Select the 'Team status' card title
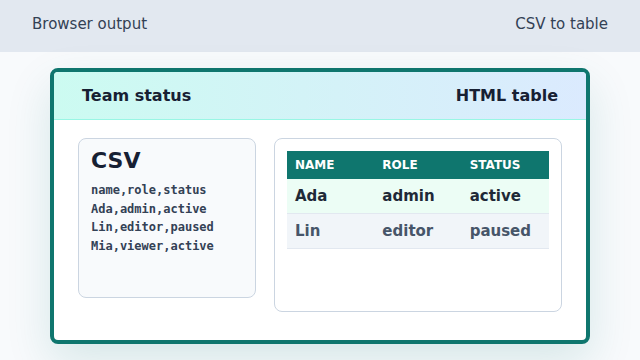This screenshot has width=640, height=360. point(136,96)
